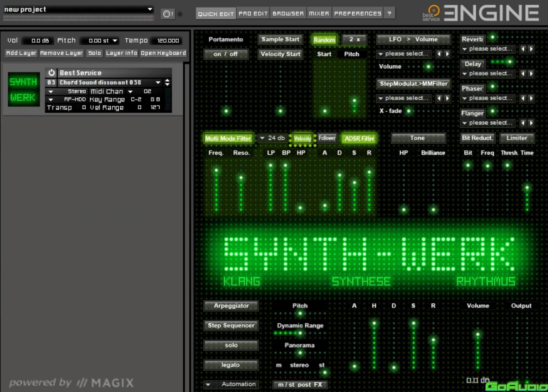
Task: Go to next Flanger preset
Action: pos(531,123)
